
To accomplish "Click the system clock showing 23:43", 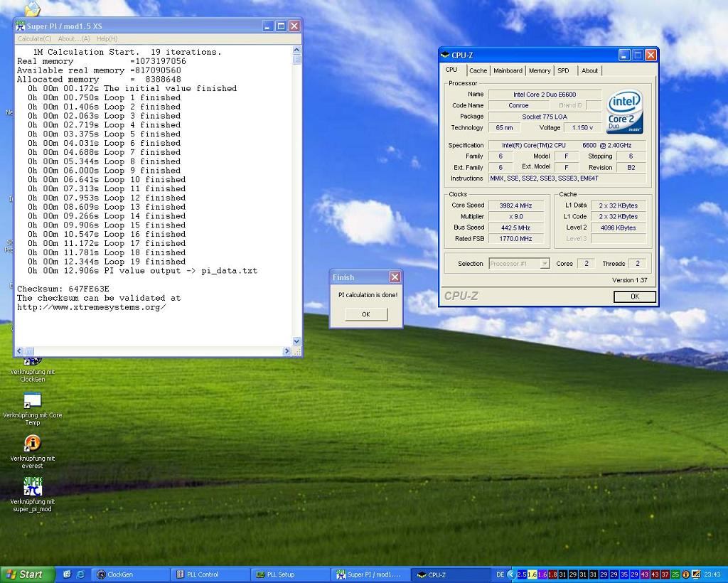I will [x=712, y=574].
